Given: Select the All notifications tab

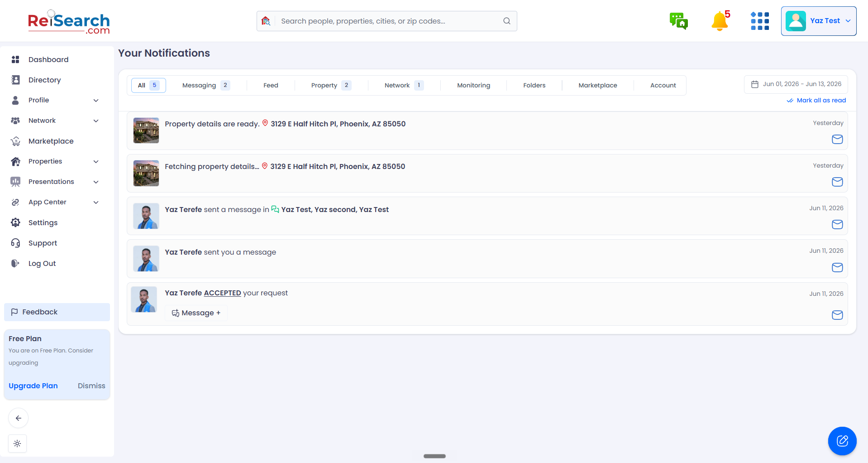Looking at the screenshot, I should (148, 85).
